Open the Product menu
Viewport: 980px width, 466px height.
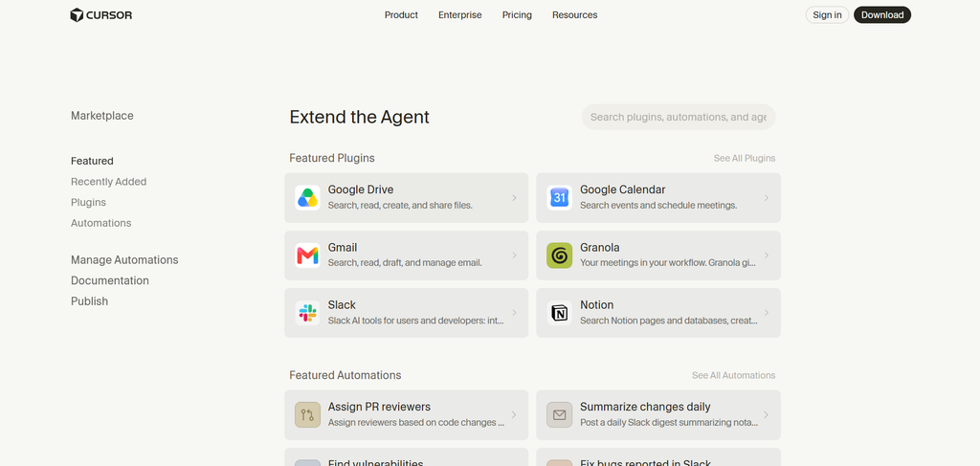coord(401,15)
